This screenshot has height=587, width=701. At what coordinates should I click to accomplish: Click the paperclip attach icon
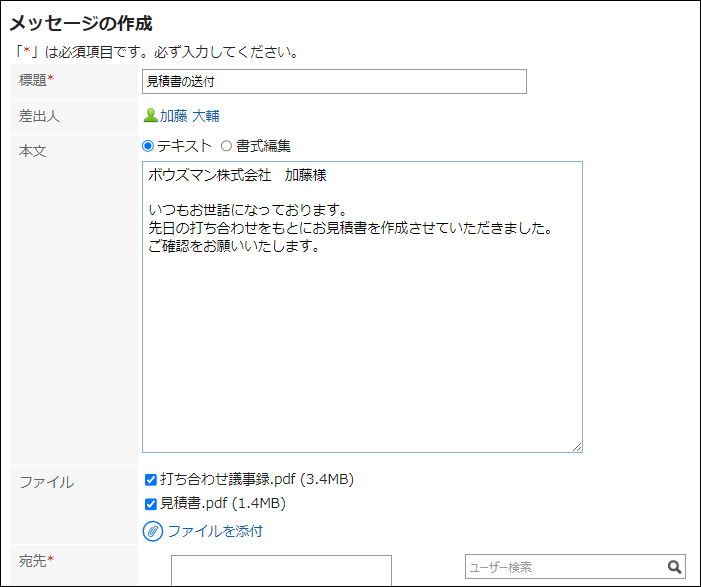tap(153, 531)
